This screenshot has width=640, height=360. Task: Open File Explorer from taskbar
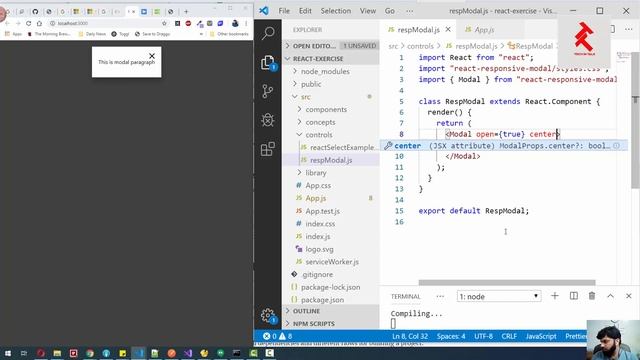57,353
